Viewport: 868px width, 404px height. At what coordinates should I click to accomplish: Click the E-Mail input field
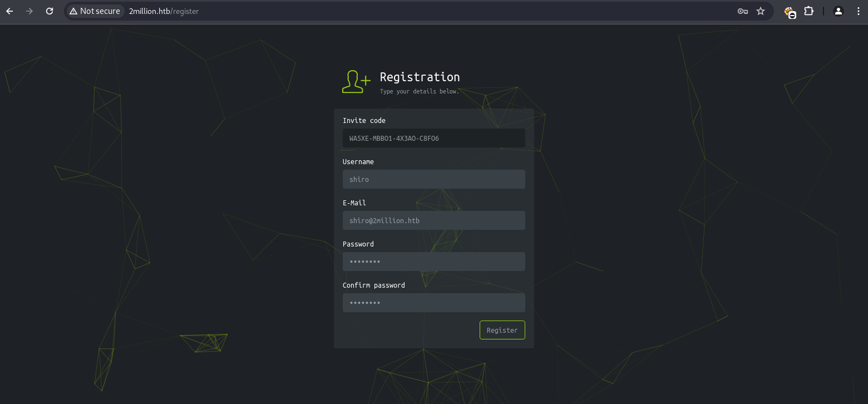[x=433, y=220]
